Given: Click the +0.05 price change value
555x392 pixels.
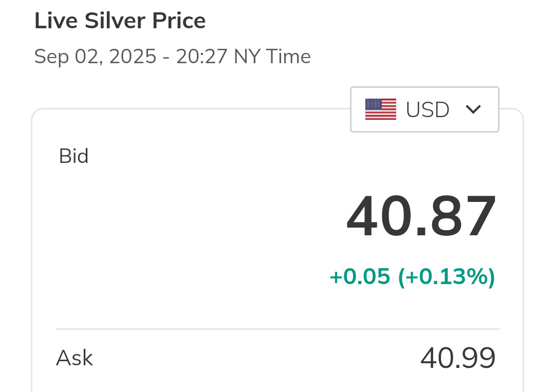Looking at the screenshot, I should (359, 277).
